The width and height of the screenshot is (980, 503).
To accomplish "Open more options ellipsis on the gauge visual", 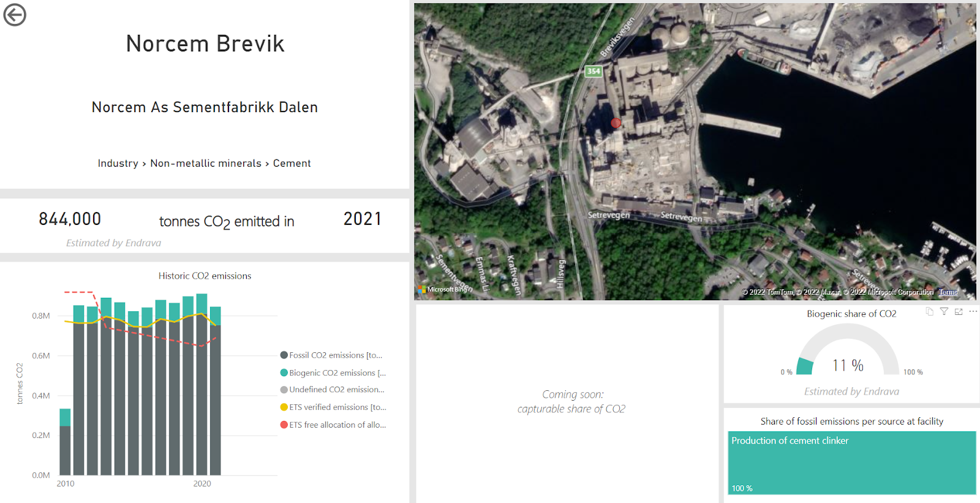I will pyautogui.click(x=973, y=312).
